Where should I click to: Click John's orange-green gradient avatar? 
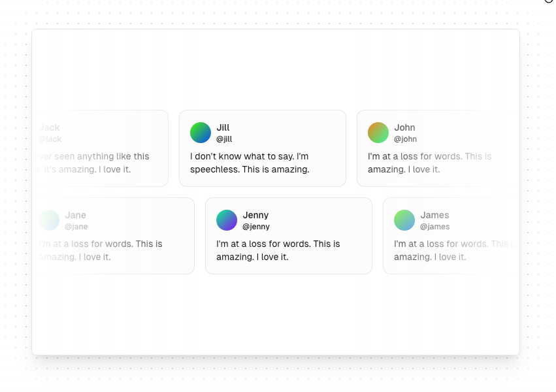pos(378,133)
